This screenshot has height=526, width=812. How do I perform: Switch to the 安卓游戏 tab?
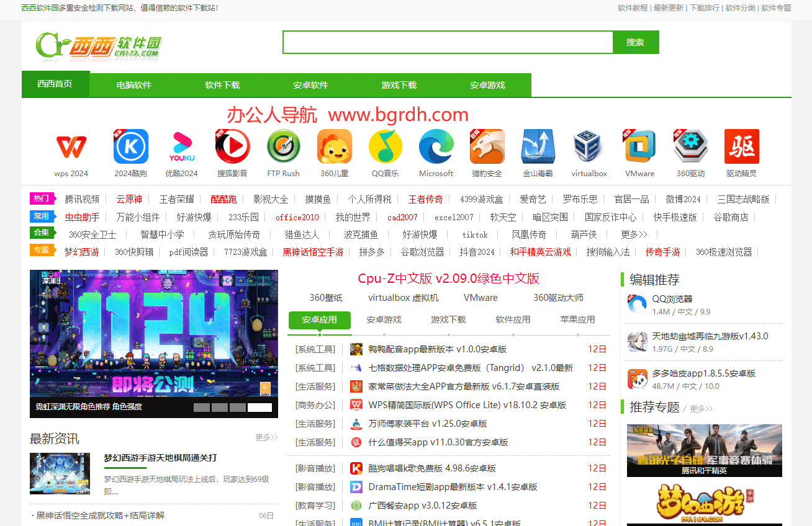tap(487, 85)
